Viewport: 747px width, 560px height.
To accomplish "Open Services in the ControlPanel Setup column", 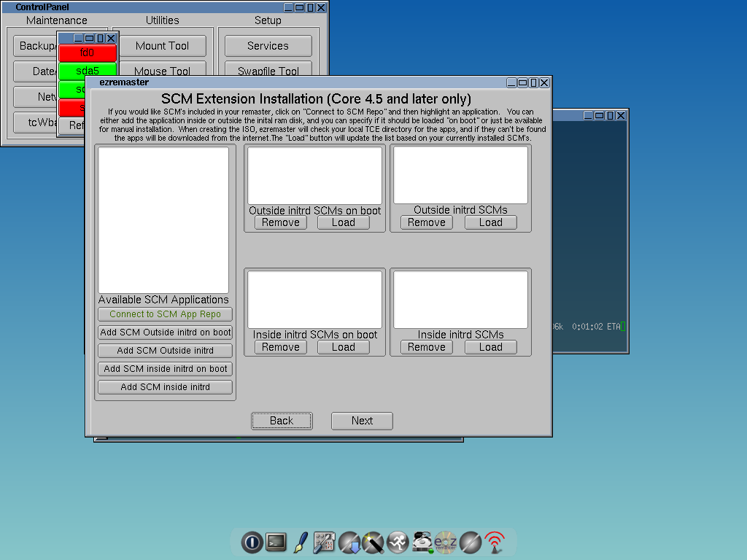I will pos(268,46).
